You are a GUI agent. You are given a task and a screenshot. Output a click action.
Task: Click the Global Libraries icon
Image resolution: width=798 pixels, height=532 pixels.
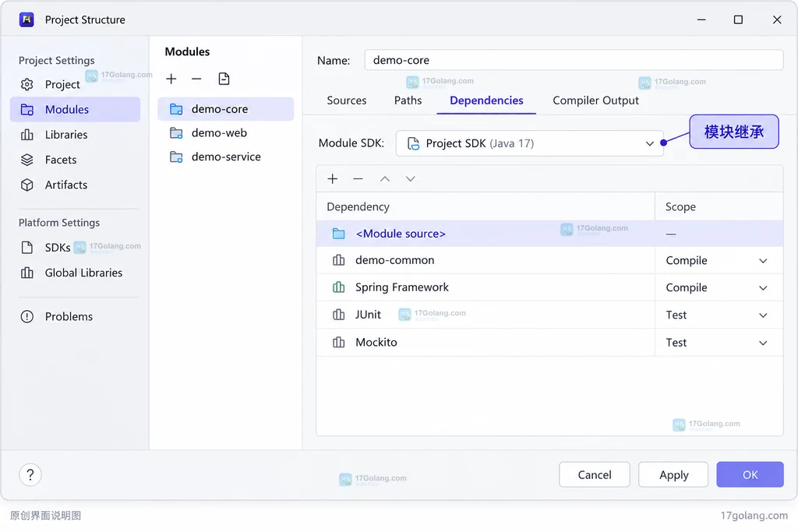pos(27,273)
